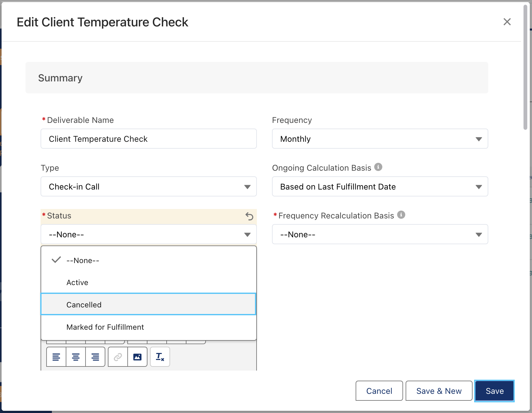Center align text in the editor toolbar
532x413 pixels.
click(x=76, y=357)
